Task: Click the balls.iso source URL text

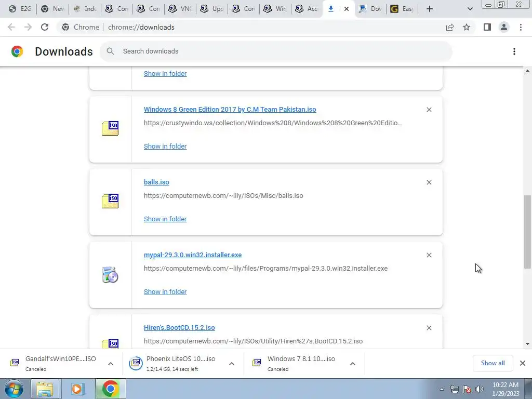Action: [223, 196]
